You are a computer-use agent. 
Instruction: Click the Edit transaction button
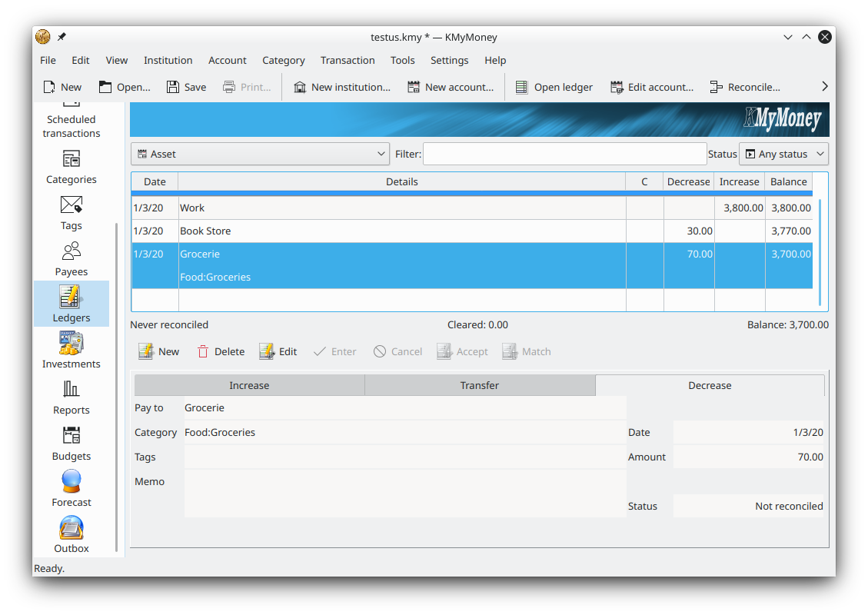click(278, 351)
